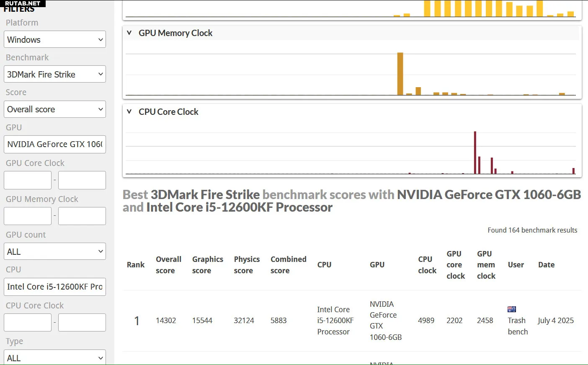
Task: Click the GPU Core Clock maximum field
Action: 82,180
